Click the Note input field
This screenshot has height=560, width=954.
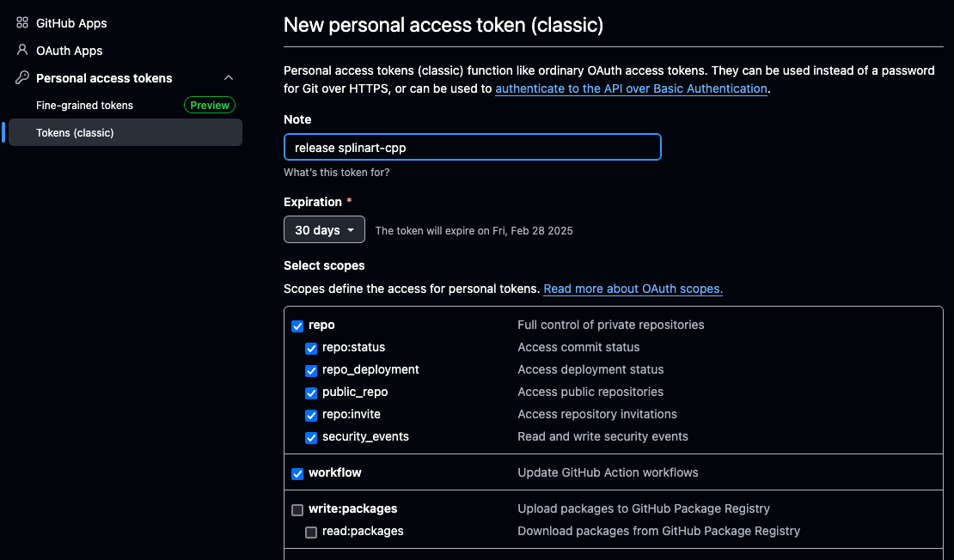pyautogui.click(x=472, y=147)
